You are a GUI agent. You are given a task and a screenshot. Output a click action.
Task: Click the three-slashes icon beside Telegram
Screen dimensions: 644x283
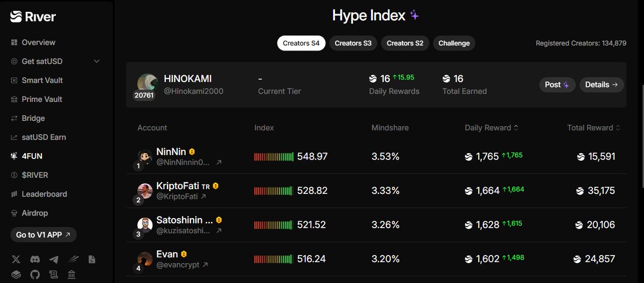[x=73, y=259]
